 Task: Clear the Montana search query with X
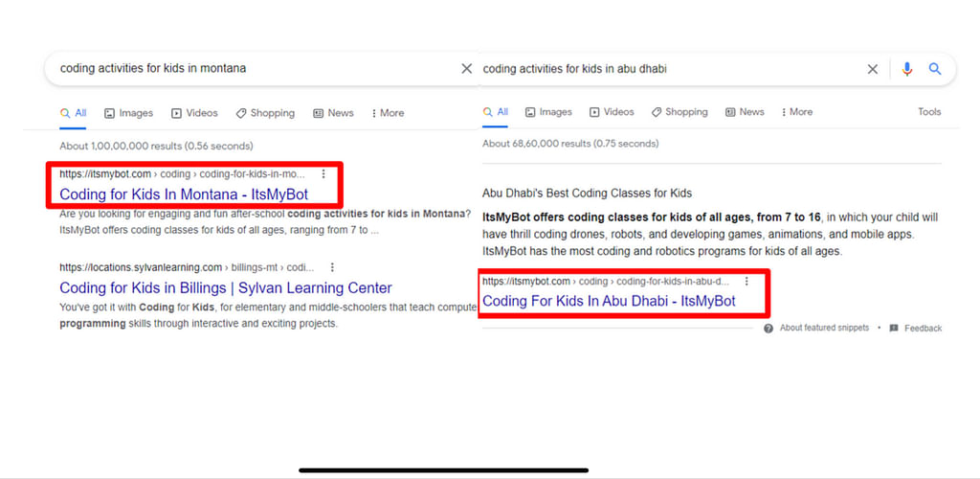coord(466,69)
